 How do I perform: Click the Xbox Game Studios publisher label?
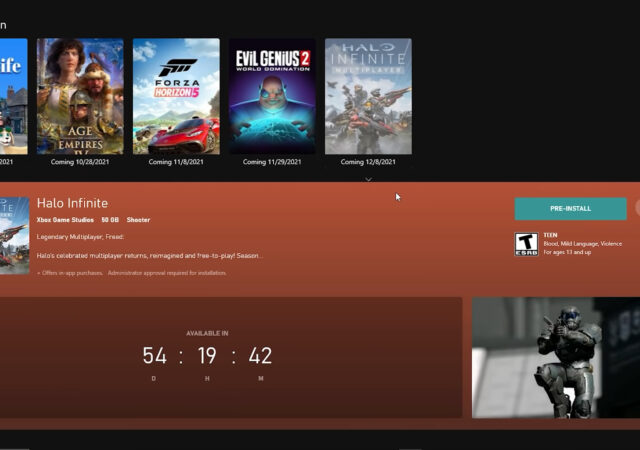(x=65, y=219)
